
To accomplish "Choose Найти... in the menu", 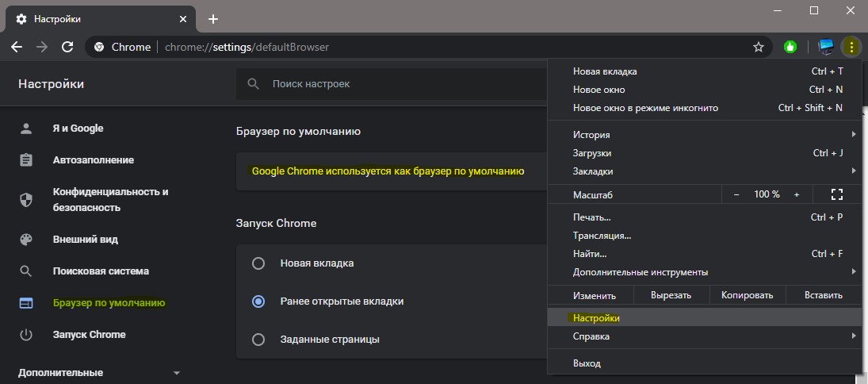I will click(x=704, y=254).
